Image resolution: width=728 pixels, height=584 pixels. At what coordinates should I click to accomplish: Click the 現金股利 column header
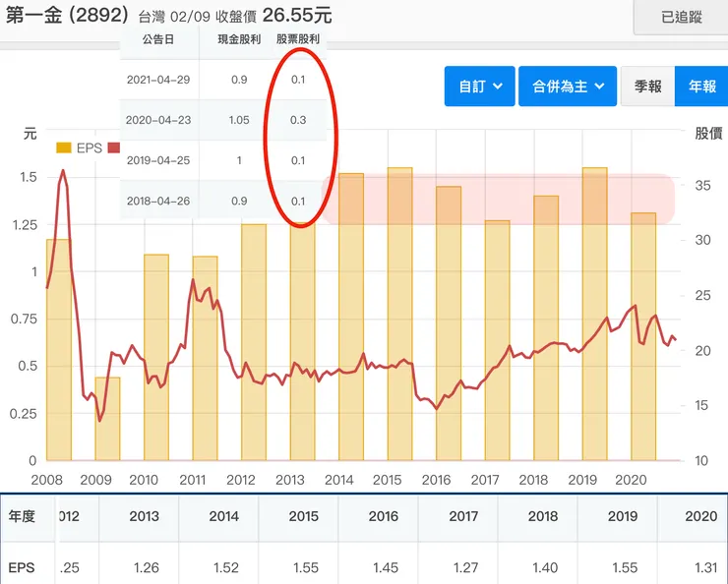[239, 39]
